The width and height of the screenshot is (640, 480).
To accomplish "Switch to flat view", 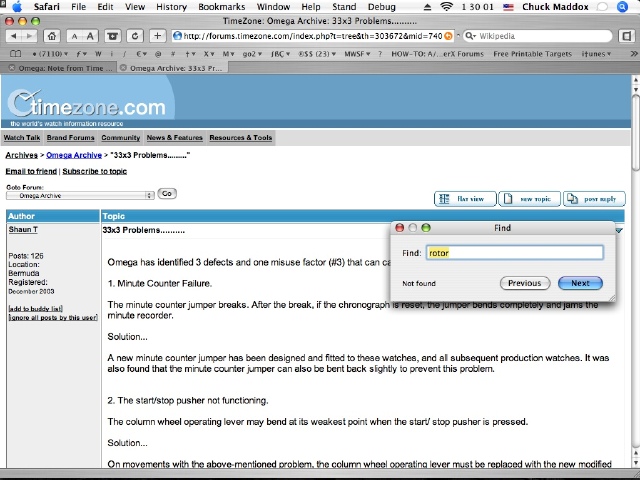I will [465, 199].
